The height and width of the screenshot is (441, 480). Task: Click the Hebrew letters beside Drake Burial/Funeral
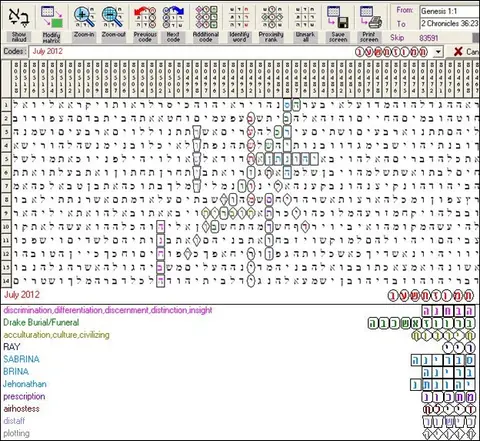click(421, 323)
